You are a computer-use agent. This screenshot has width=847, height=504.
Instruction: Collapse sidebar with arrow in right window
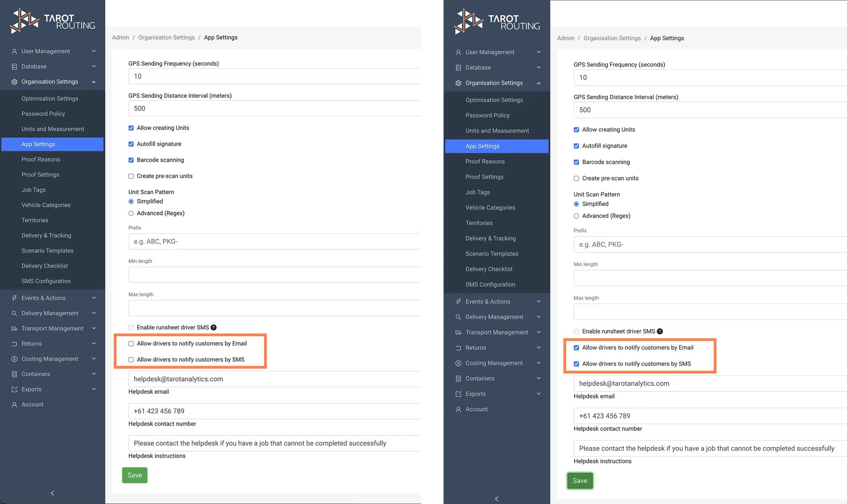[x=497, y=498]
